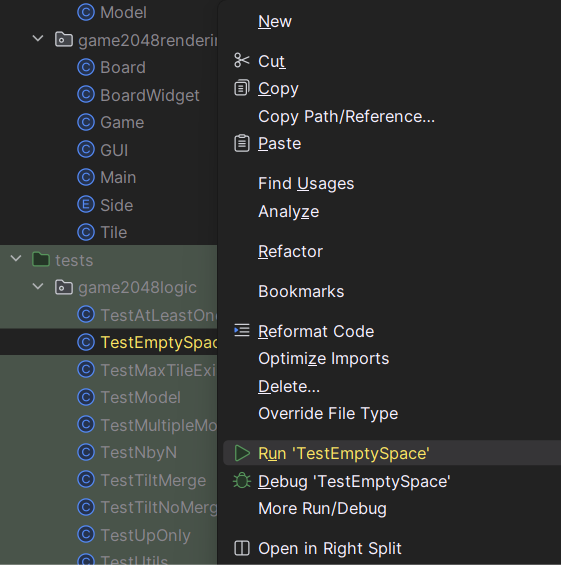Screen dimensions: 561x565
Task: Select the Tile class
Action: coord(113,232)
